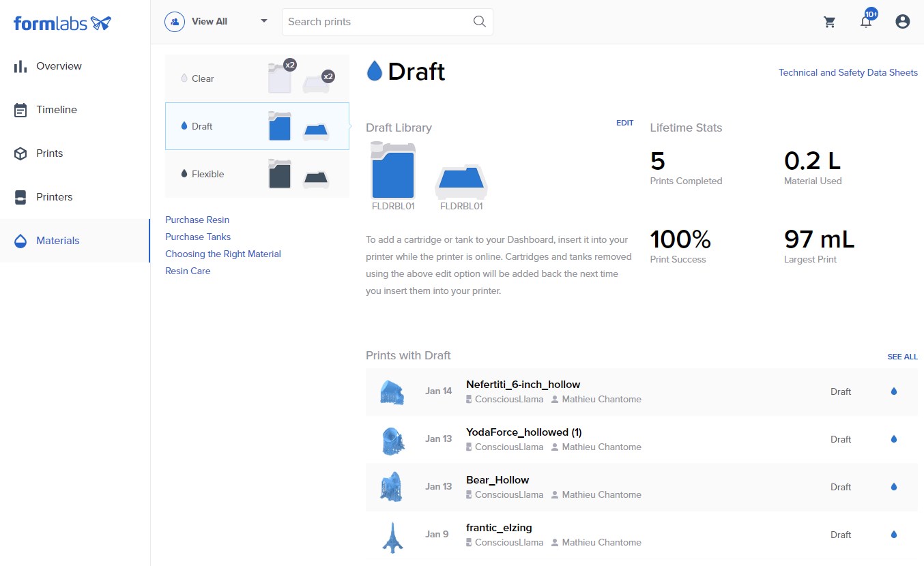Click the Prints with Draft heading
The image size is (924, 566).
click(408, 355)
